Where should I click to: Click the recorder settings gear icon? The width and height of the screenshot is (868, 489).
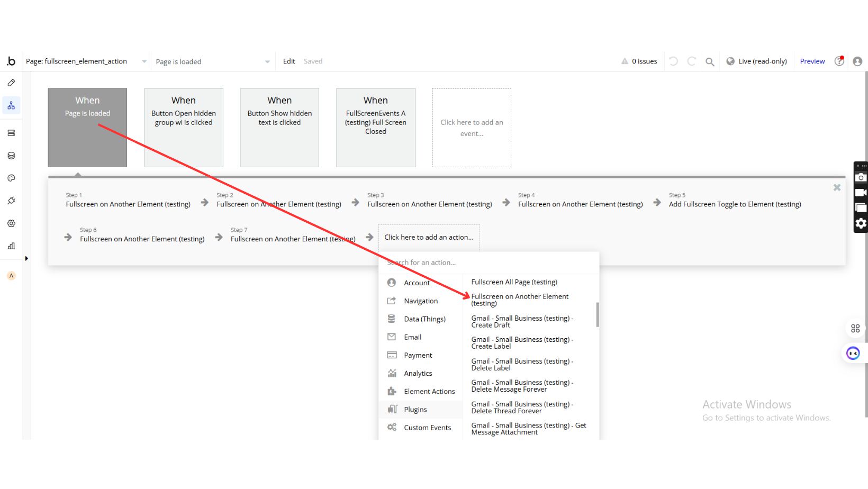click(861, 223)
